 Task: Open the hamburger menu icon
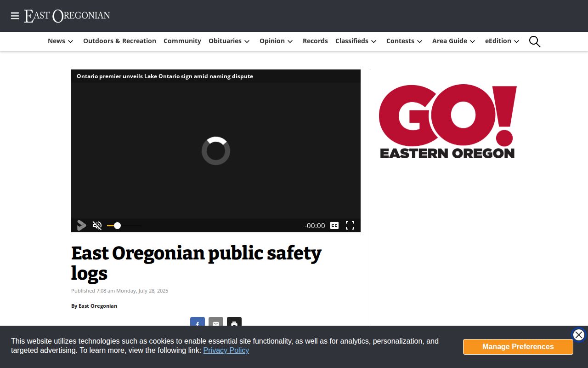coord(15,16)
